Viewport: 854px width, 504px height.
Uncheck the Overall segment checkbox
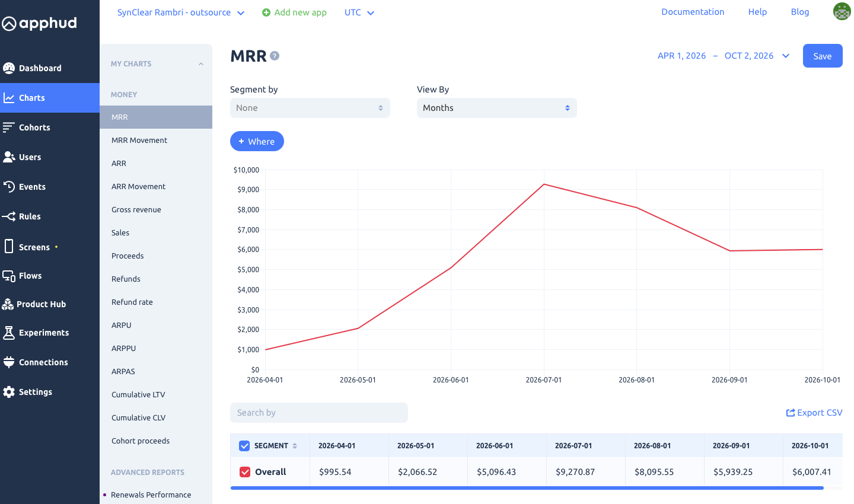tap(245, 472)
